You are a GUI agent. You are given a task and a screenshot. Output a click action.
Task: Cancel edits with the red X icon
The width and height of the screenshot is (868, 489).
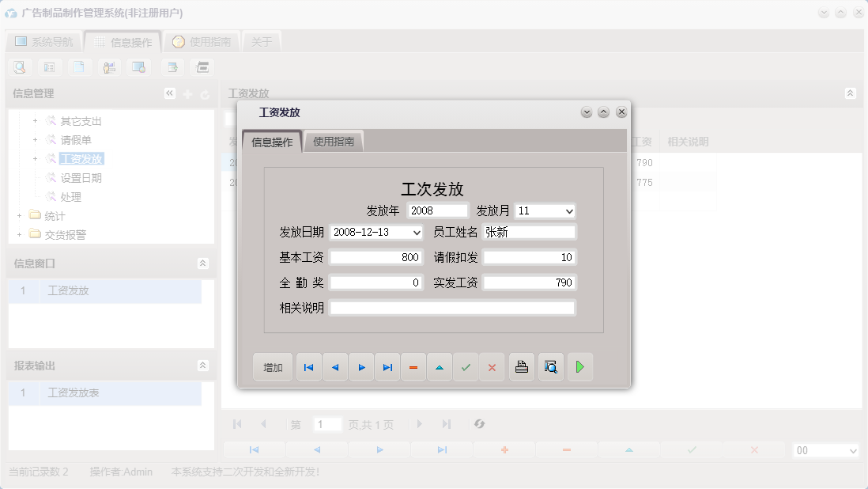tap(492, 366)
